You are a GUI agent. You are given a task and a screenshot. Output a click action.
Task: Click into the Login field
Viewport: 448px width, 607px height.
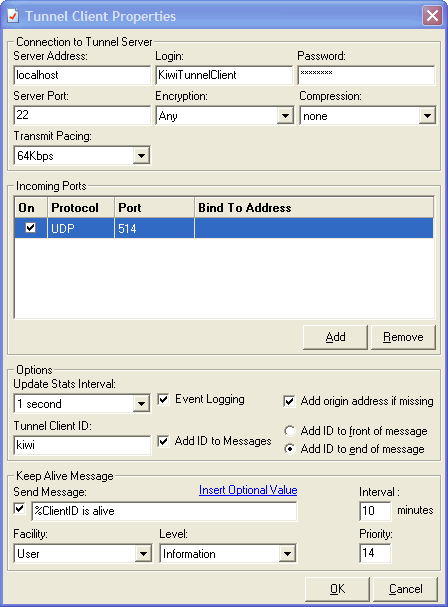point(224,75)
